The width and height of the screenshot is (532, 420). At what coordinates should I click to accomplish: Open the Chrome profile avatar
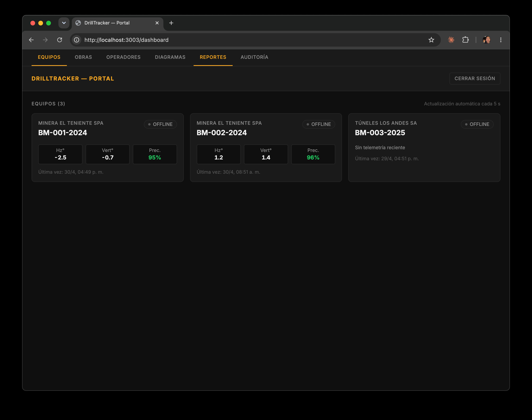coord(487,40)
